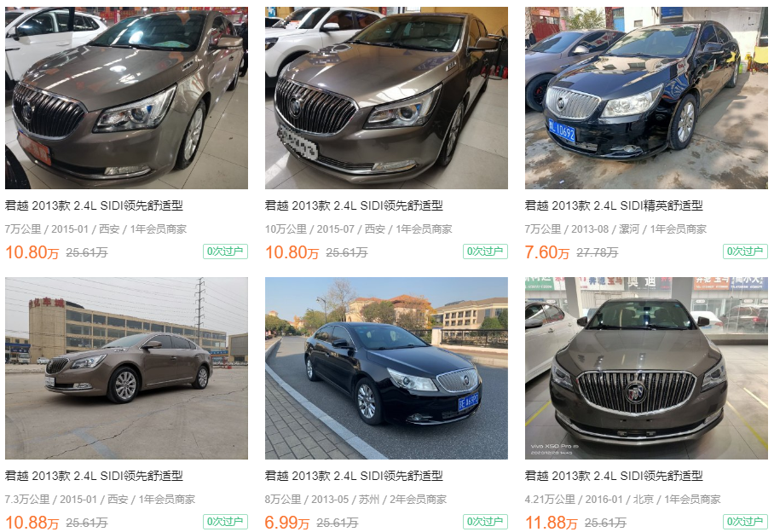Click 4.21万公里 / 2016-01 / 北京 details
This screenshot has height=532, width=774.
[x=622, y=500]
